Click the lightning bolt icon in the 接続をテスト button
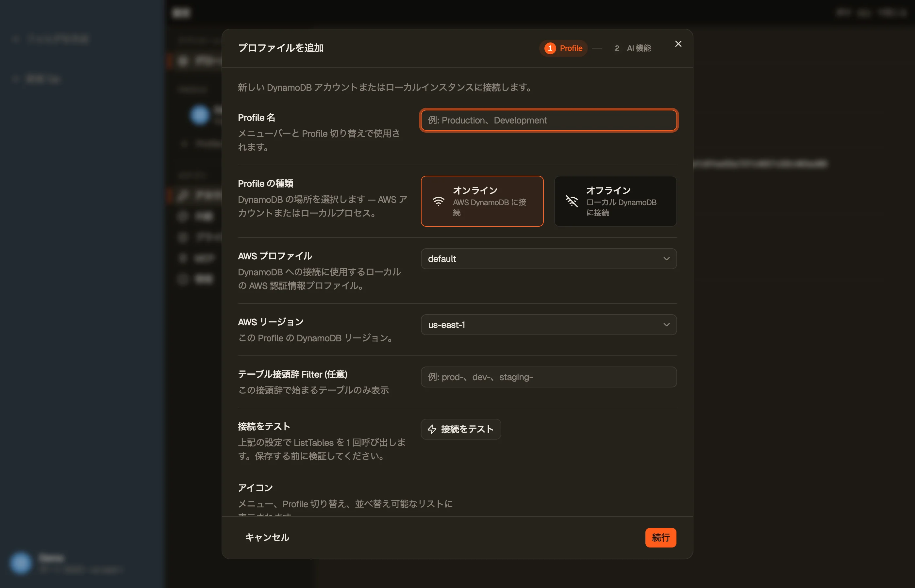Image resolution: width=915 pixels, height=588 pixels. (x=432, y=429)
